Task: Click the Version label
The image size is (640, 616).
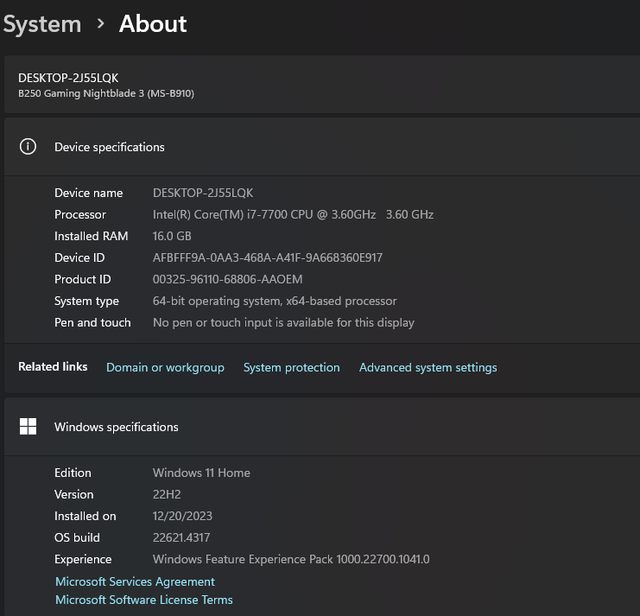Action: point(74,494)
